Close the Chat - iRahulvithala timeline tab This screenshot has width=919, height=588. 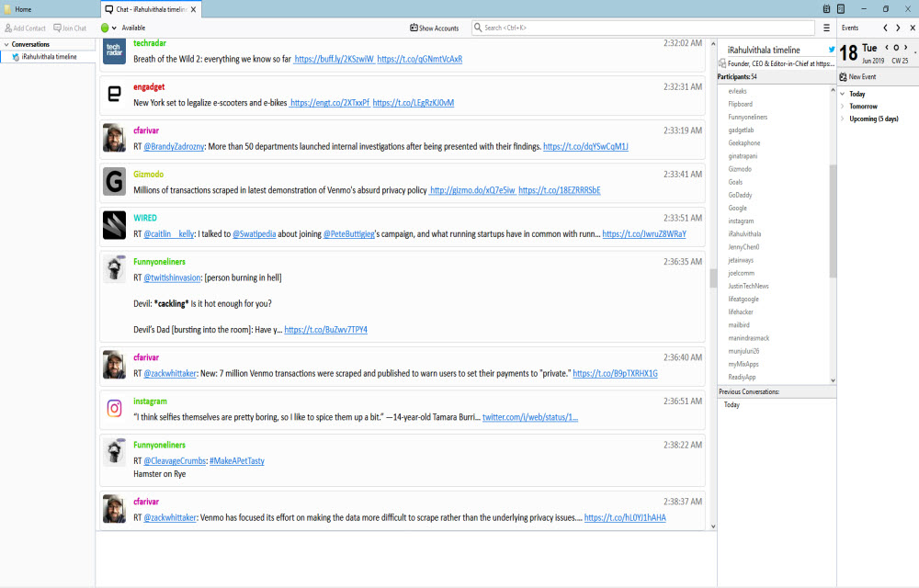click(x=193, y=9)
